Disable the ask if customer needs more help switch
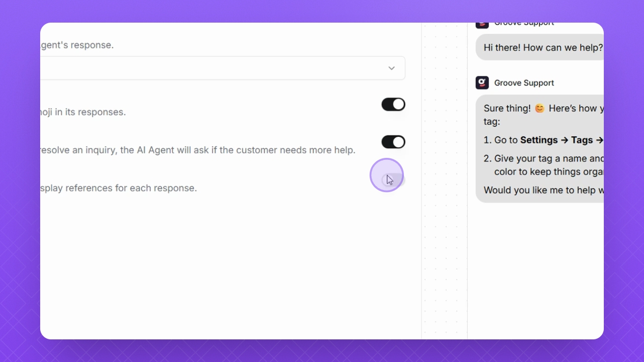Viewport: 644px width, 362px height. point(393,142)
